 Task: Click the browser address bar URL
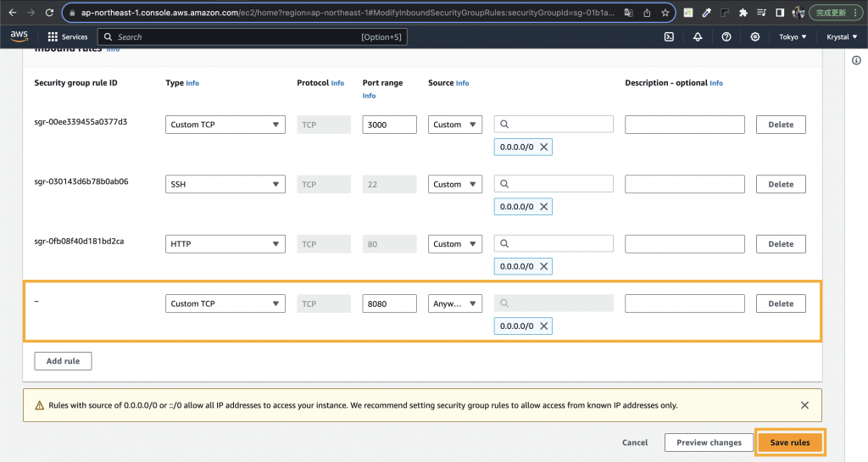point(348,13)
